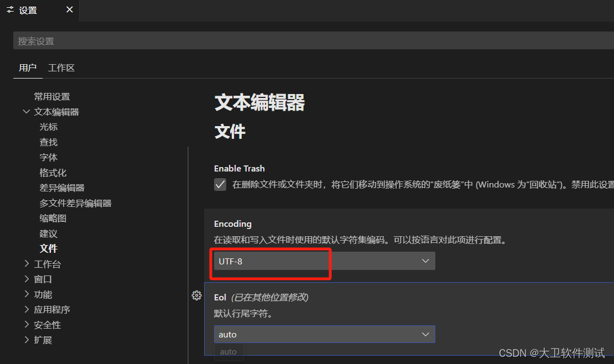Click the 已在其他位置修改 indicator text

[x=270, y=298]
